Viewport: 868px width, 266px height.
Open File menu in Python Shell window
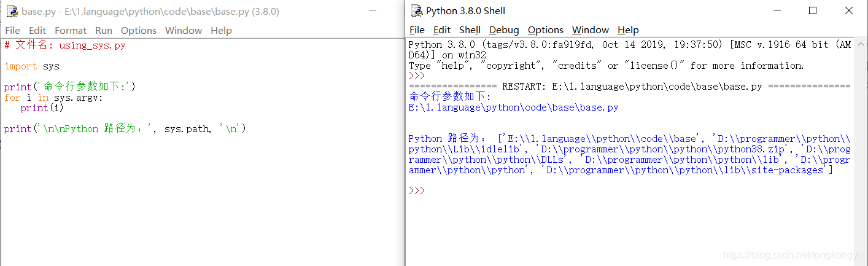[x=417, y=29]
